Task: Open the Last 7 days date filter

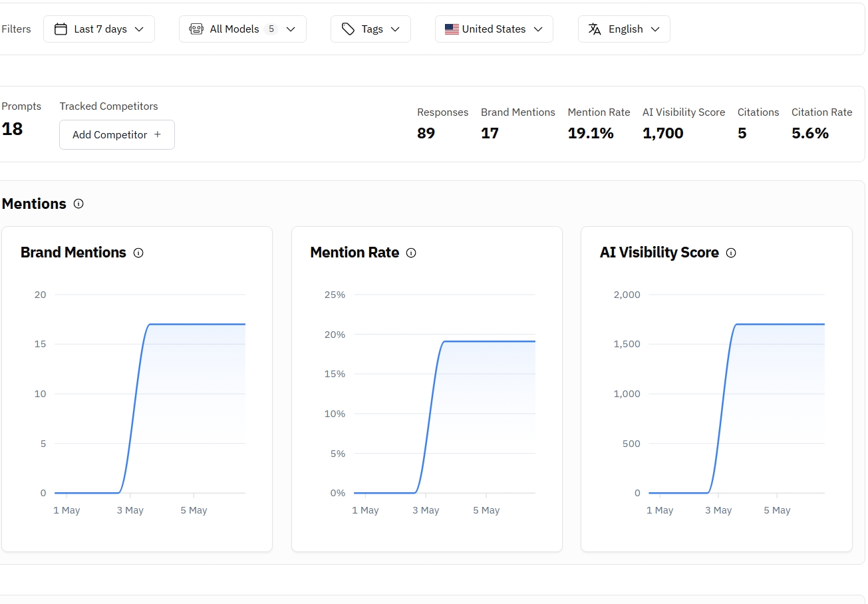Action: point(99,29)
